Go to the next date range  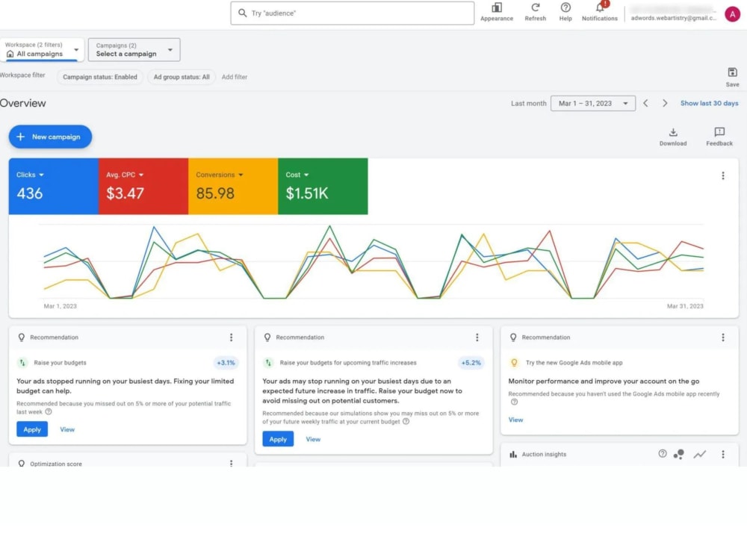click(x=665, y=103)
